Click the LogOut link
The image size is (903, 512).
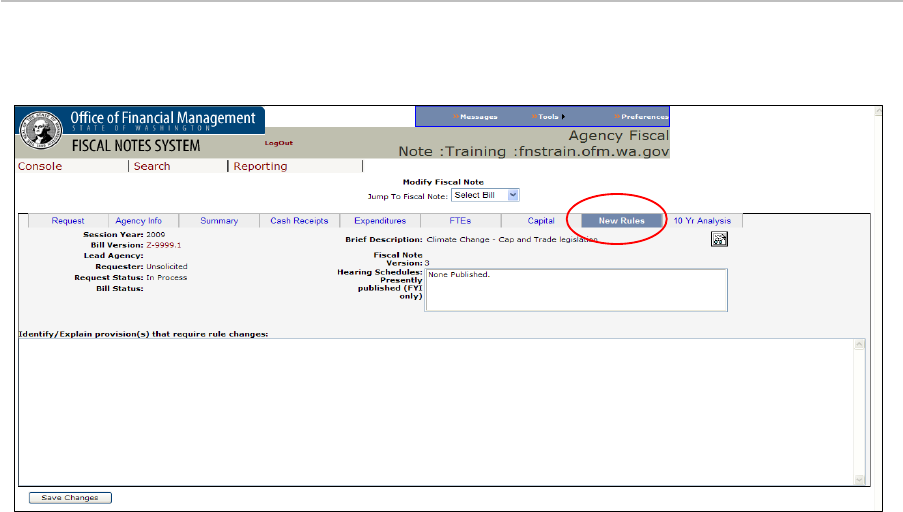point(279,143)
